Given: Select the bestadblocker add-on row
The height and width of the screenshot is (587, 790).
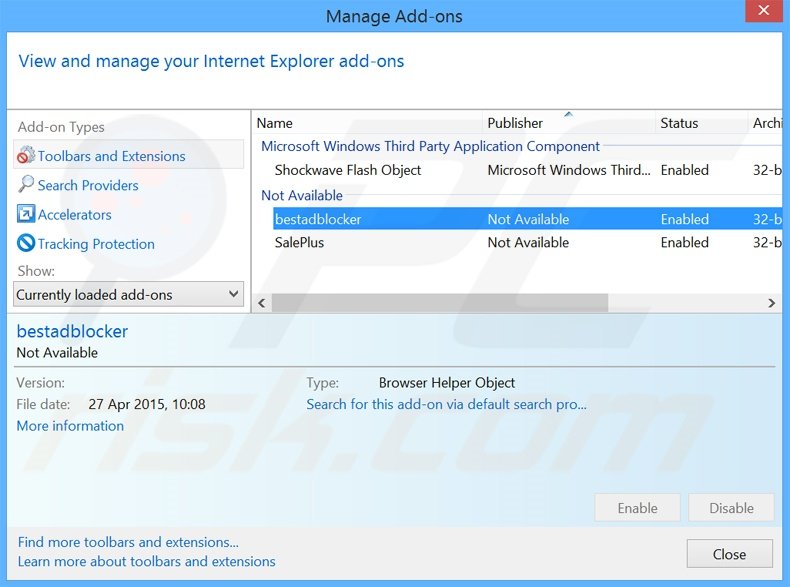Looking at the screenshot, I should pyautogui.click(x=528, y=219).
